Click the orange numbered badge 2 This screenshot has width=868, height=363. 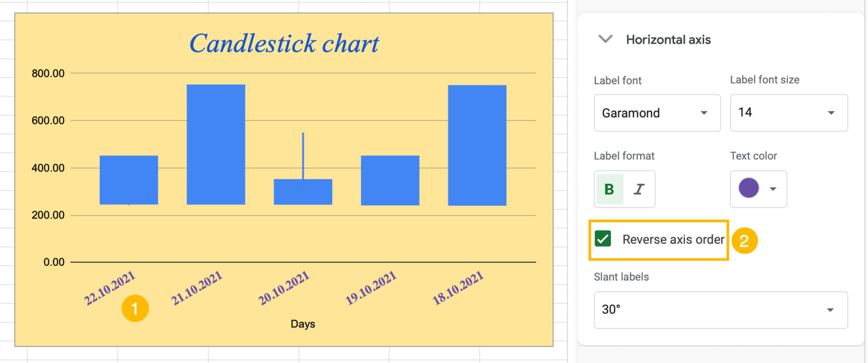tap(744, 240)
